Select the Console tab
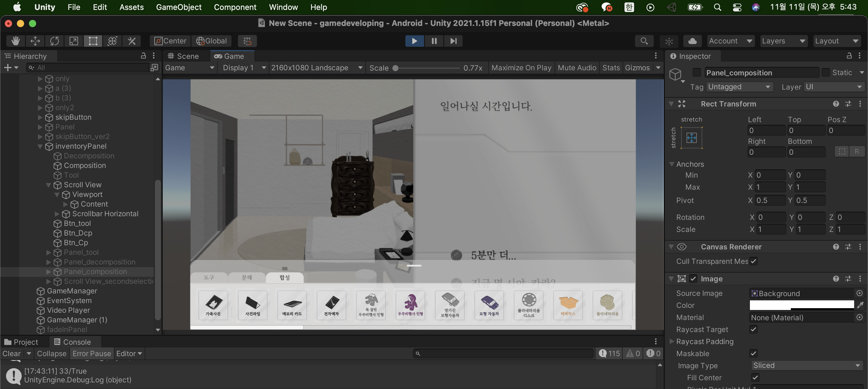The image size is (868, 389). pos(72,342)
